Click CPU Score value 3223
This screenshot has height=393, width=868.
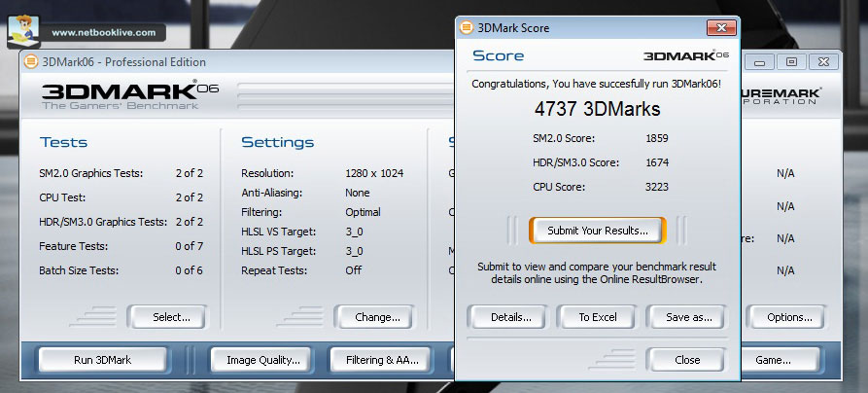(656, 187)
